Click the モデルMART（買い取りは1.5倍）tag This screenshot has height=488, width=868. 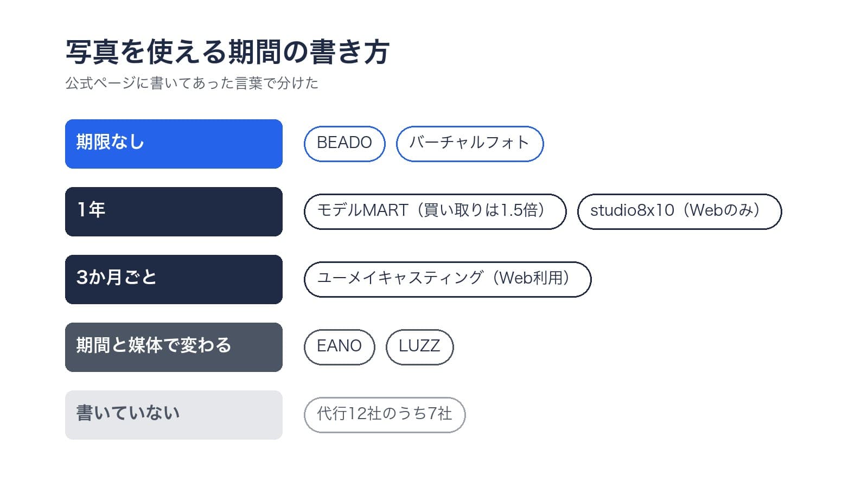point(435,211)
